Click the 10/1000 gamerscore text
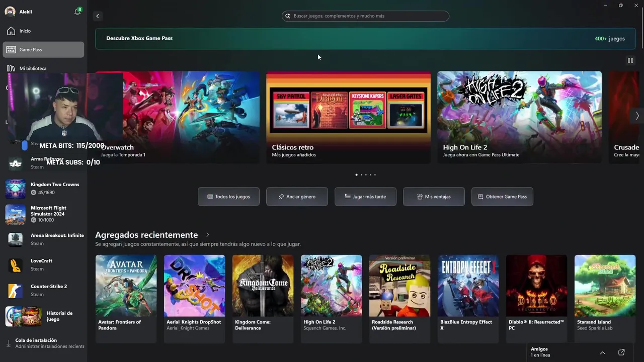 click(x=46, y=220)
